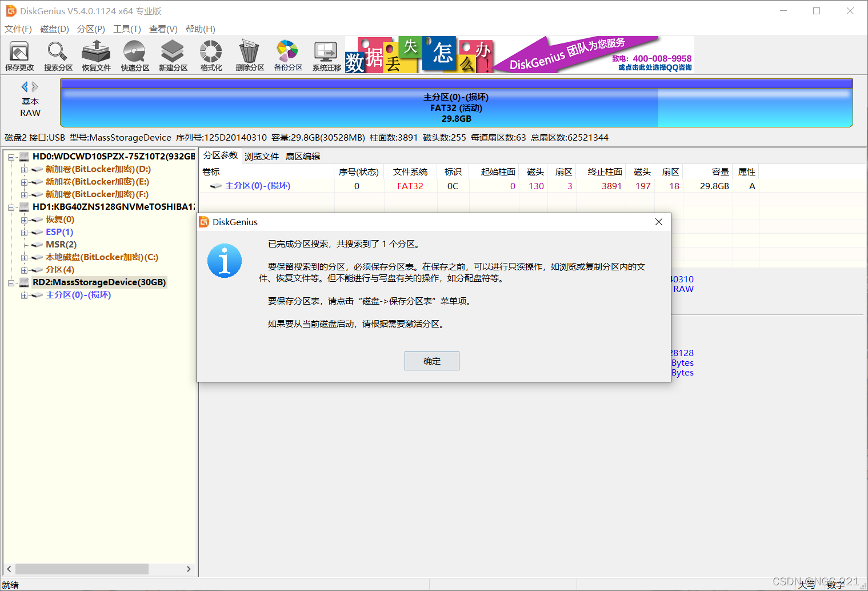The image size is (868, 591).
Task: Open the 文件(F) menu
Action: (x=18, y=29)
